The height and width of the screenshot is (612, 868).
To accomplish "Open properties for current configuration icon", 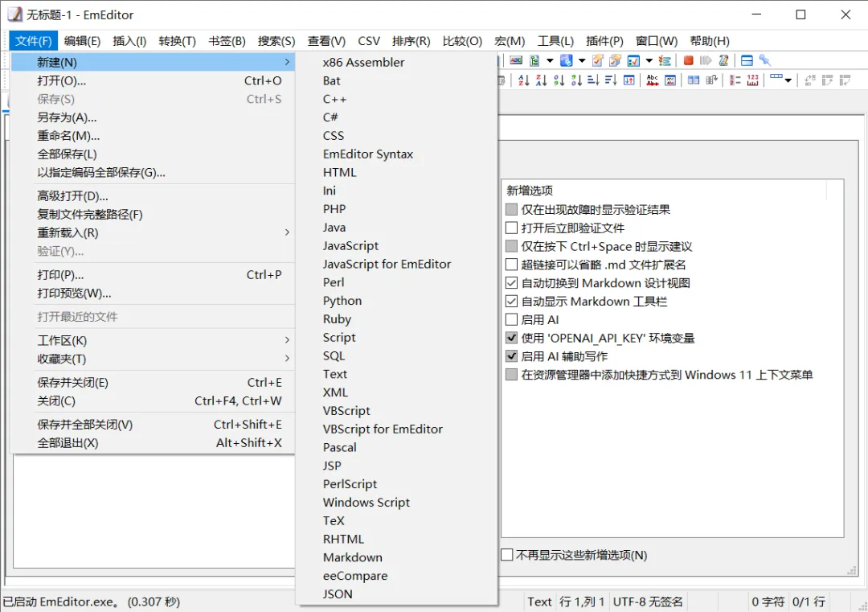I will coord(597,60).
